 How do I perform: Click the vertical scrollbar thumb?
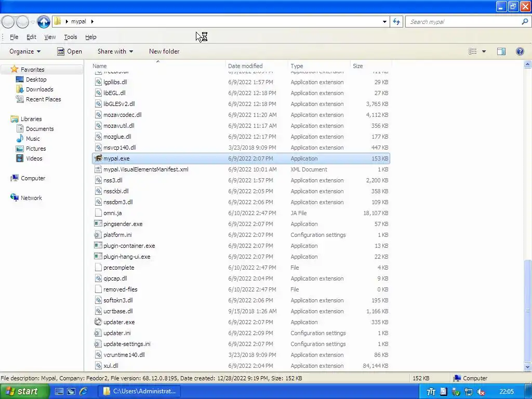tap(527, 311)
